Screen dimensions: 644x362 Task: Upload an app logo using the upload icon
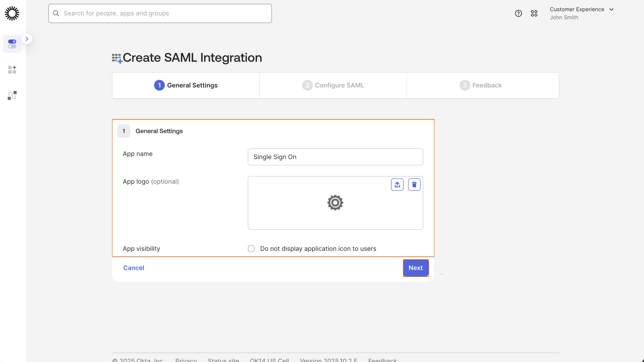397,184
